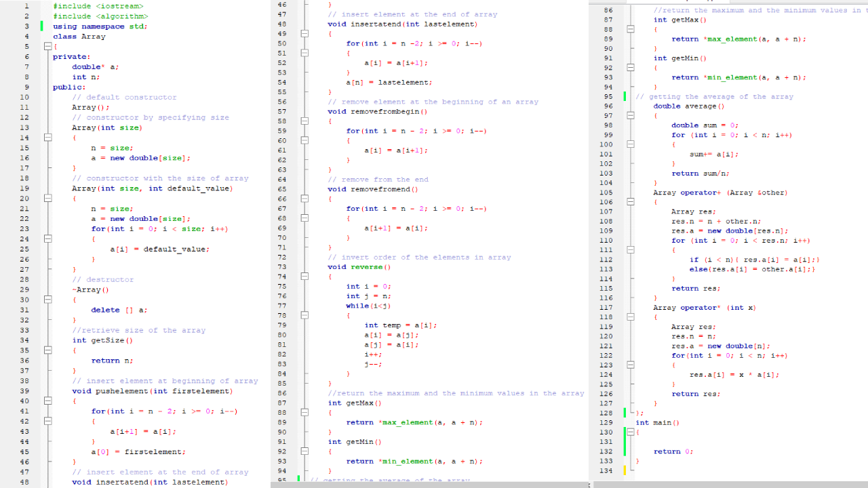Collapse the Array(int size) constructor fold at line 14

48,138
